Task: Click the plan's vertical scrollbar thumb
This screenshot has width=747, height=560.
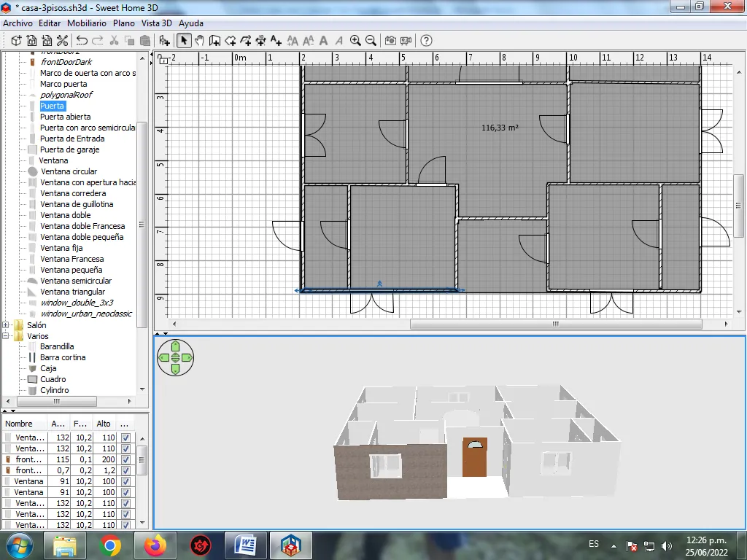Action: 738,206
